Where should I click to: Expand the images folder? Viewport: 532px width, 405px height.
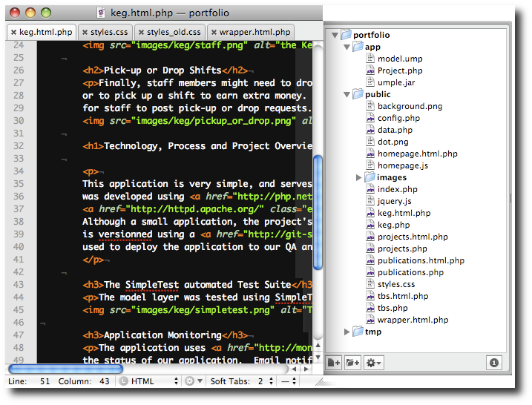359,177
